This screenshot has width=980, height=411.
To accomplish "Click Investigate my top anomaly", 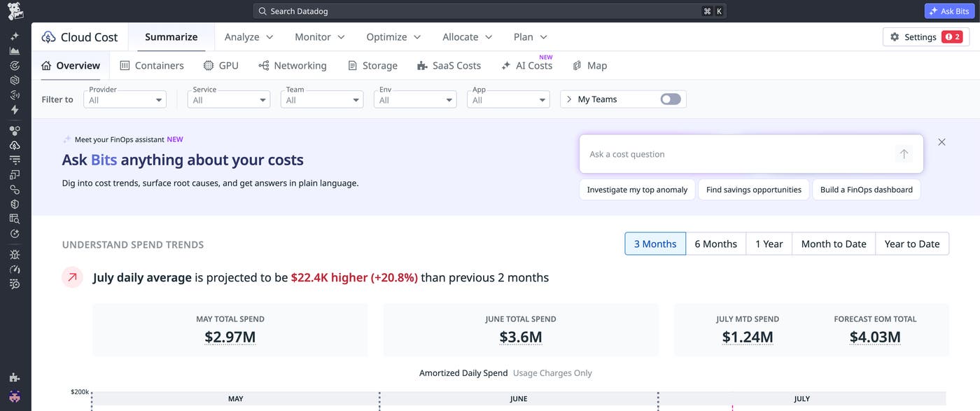I will coord(637,190).
